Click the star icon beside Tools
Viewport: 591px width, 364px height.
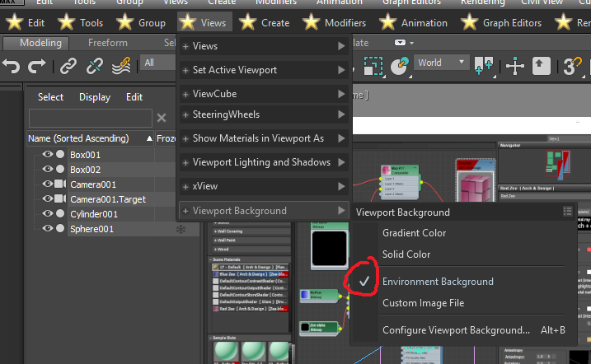pos(66,22)
